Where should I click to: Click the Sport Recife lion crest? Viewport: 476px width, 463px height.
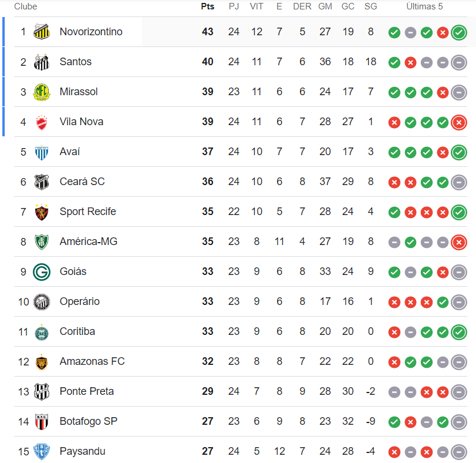(x=41, y=212)
